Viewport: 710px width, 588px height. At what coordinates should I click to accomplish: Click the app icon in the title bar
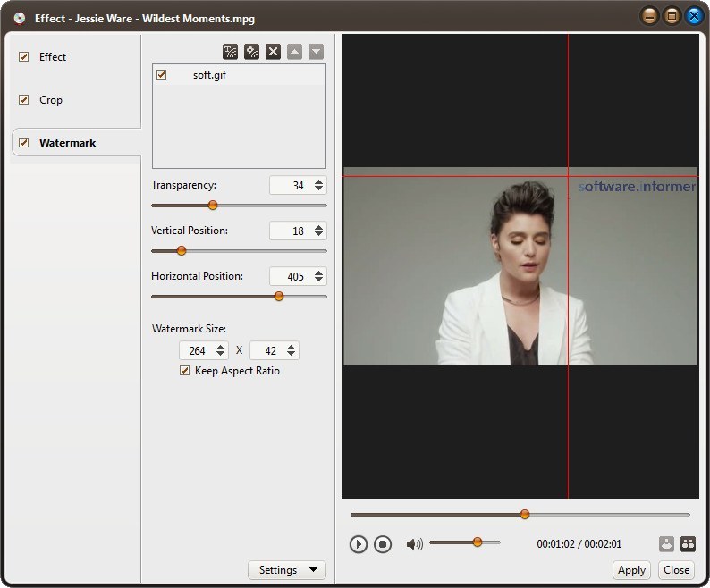[20, 18]
